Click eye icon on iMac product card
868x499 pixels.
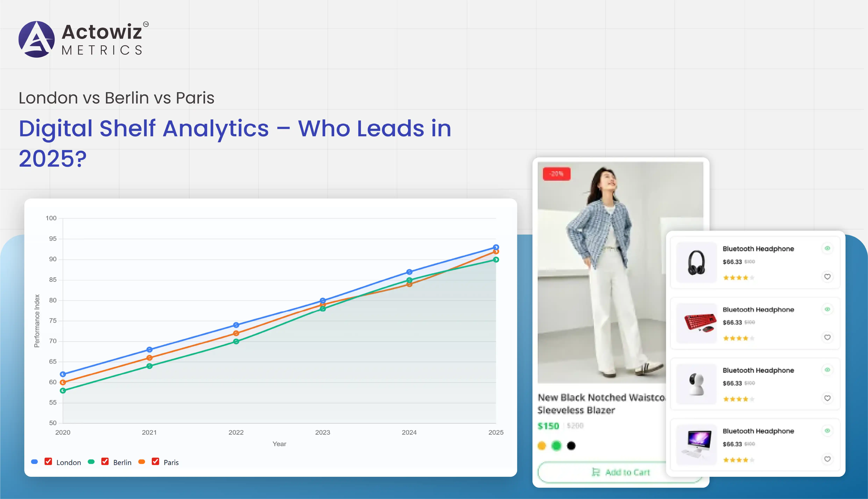tap(827, 430)
